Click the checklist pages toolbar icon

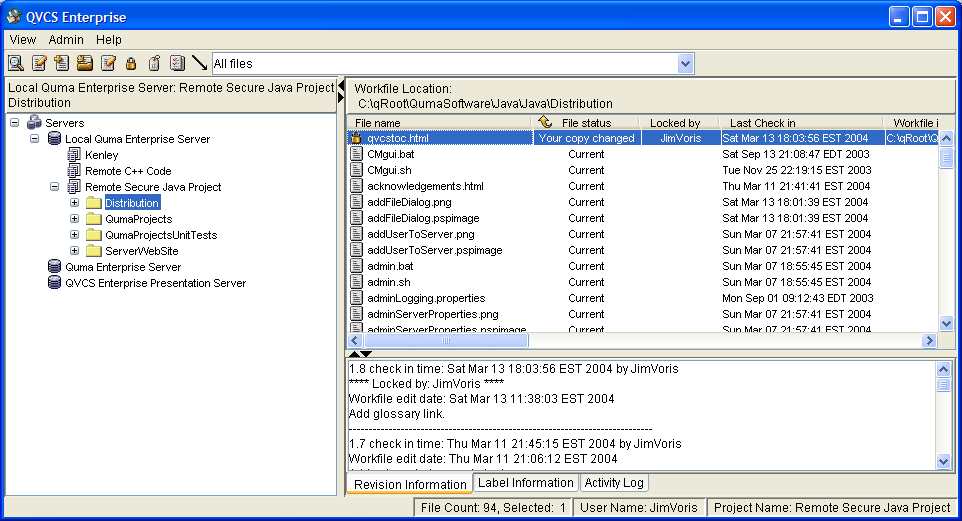177,63
